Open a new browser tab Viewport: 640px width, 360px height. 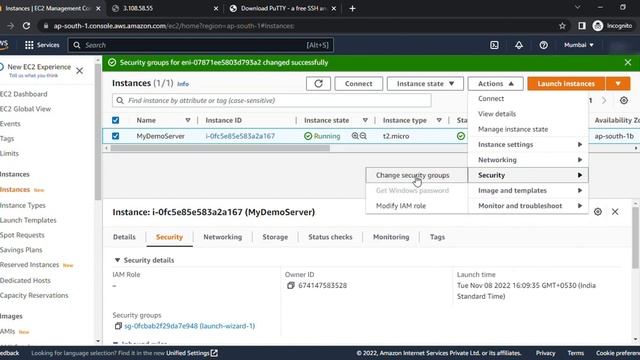pyautogui.click(x=352, y=8)
